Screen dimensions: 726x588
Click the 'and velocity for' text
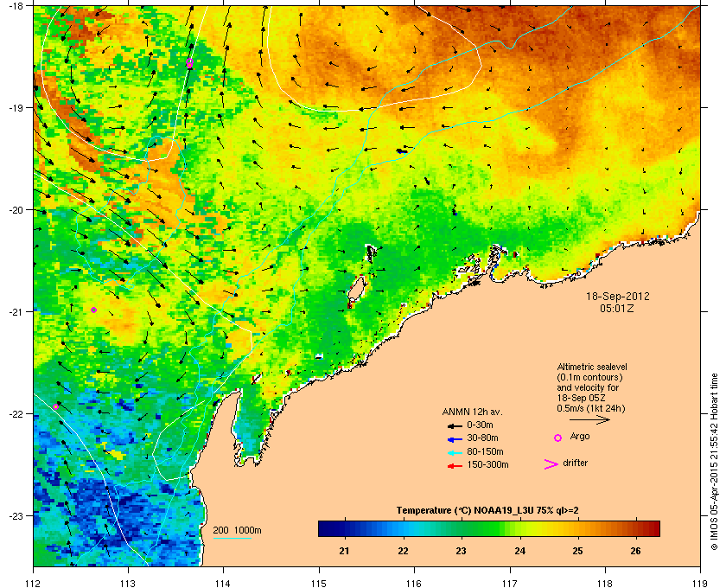point(588,387)
